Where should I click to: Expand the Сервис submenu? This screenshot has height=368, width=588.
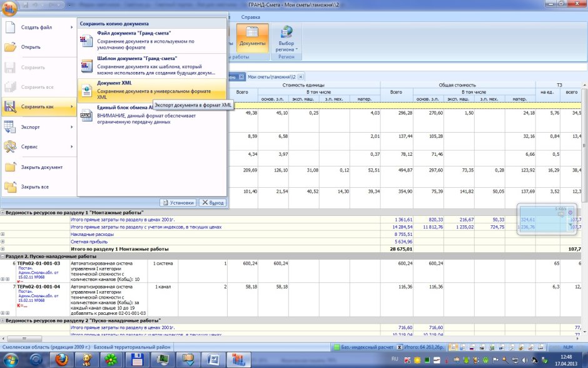[39, 146]
